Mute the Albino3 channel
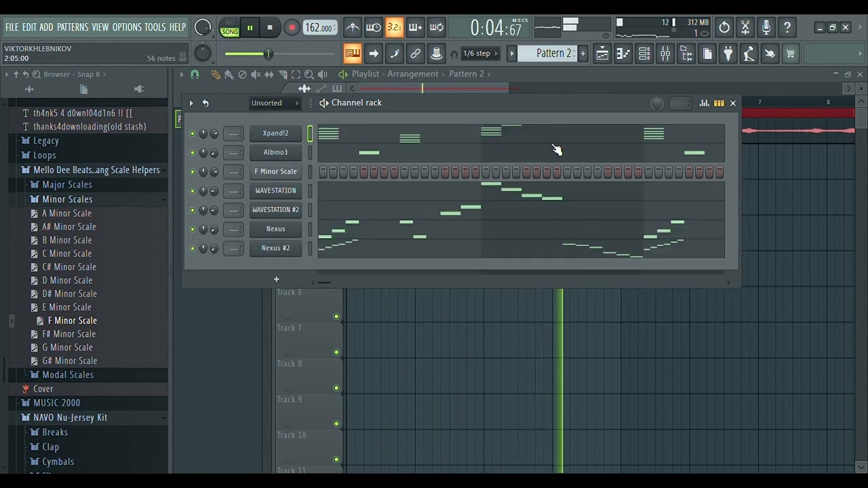Image resolution: width=868 pixels, height=488 pixels. click(x=193, y=152)
